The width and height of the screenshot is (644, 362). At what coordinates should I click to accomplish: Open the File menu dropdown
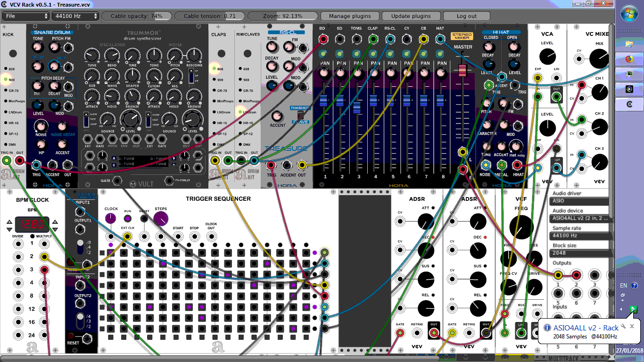pyautogui.click(x=26, y=16)
